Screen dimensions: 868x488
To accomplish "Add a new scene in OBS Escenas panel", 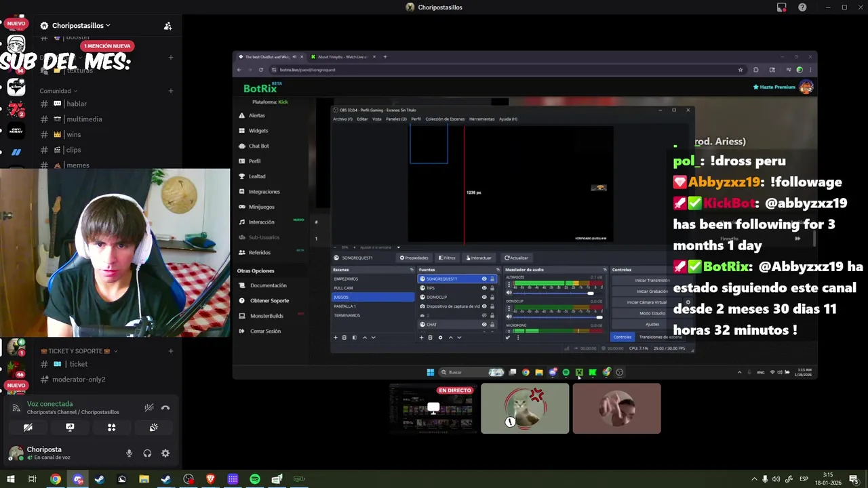I will click(x=335, y=337).
